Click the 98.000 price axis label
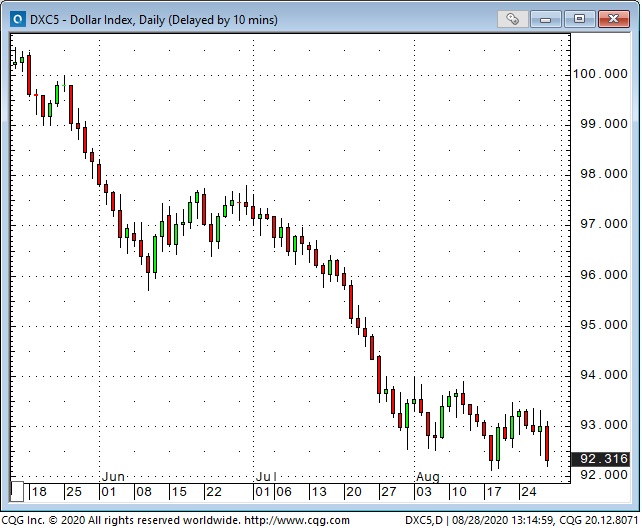The height and width of the screenshot is (528, 642). pos(604,174)
